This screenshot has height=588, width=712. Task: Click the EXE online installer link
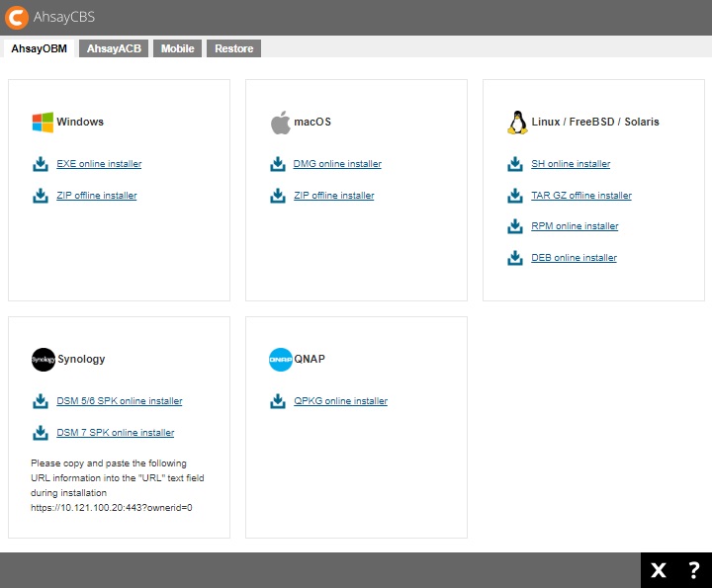click(99, 164)
